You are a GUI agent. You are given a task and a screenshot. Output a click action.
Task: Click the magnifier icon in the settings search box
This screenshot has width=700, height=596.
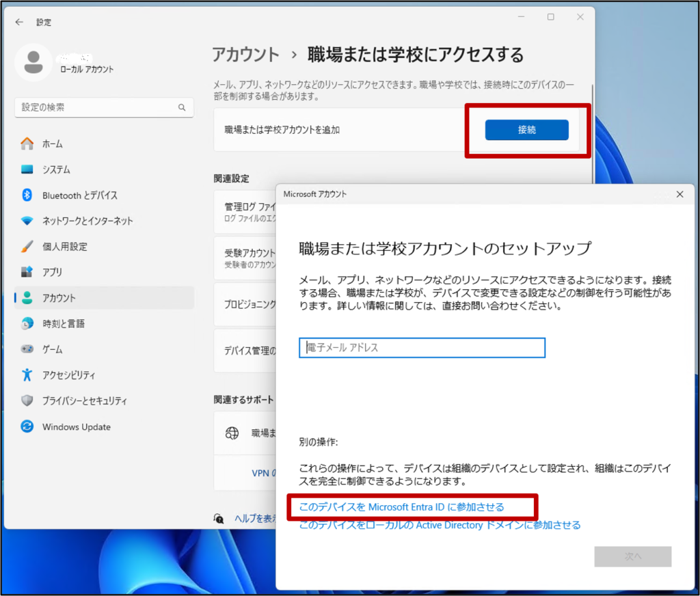click(x=182, y=107)
